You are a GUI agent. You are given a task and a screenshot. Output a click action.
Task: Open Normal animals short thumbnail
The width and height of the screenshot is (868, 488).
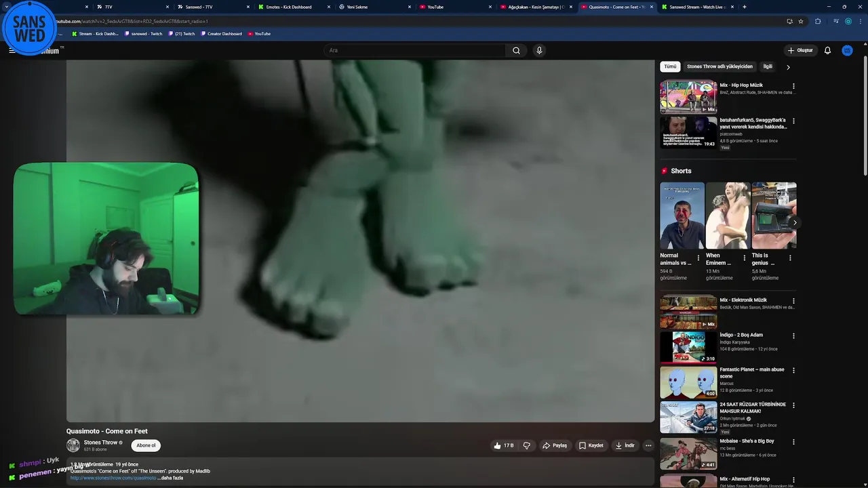tap(682, 215)
